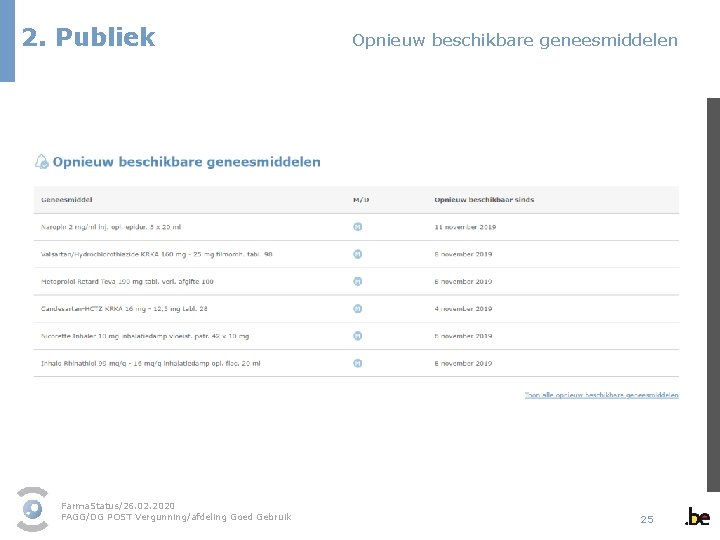Click the bell icon beside Opnieuw beschikbare geneesmiddelen
Screen dimensions: 720x540
[41, 162]
